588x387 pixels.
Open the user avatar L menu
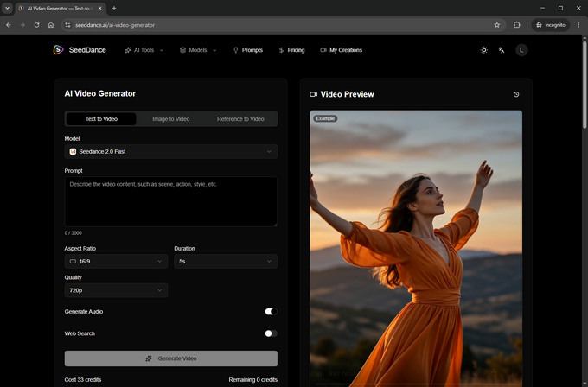[x=521, y=50]
